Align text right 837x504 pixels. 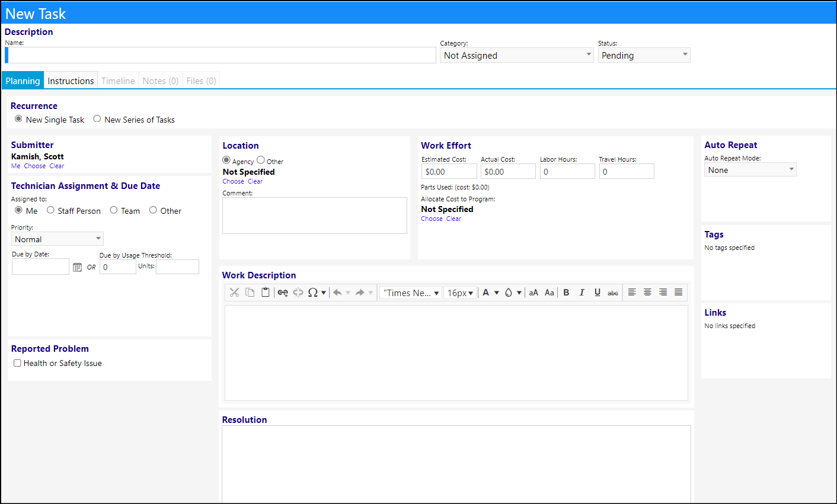click(x=663, y=293)
